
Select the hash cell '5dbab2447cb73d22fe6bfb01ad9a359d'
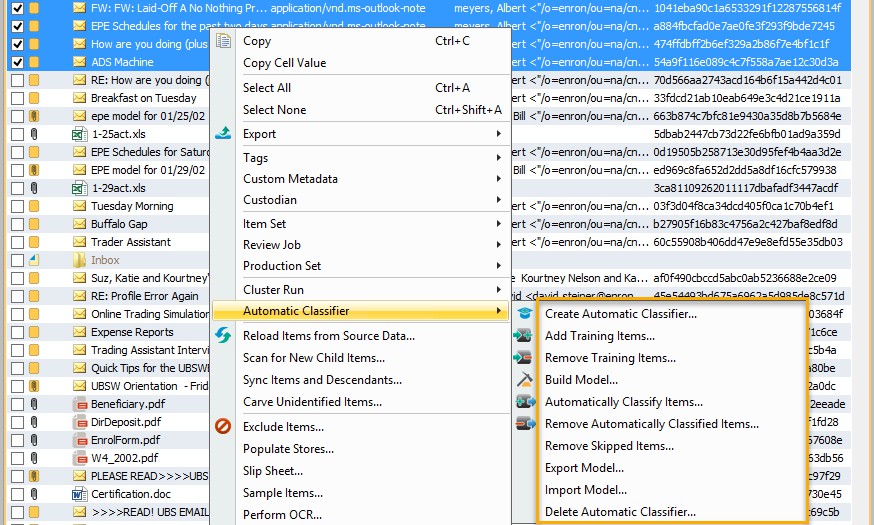coord(747,134)
